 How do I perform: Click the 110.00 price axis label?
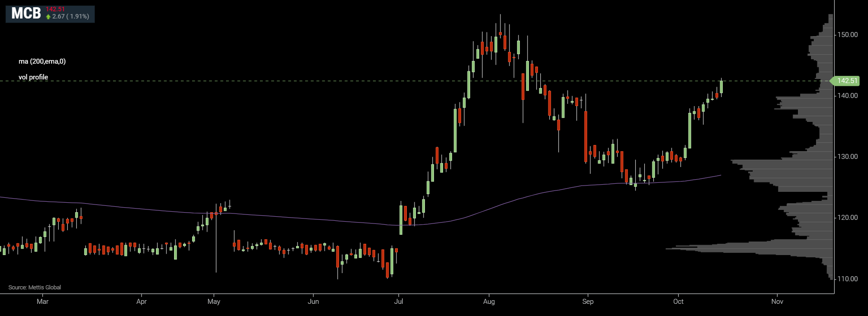point(848,279)
